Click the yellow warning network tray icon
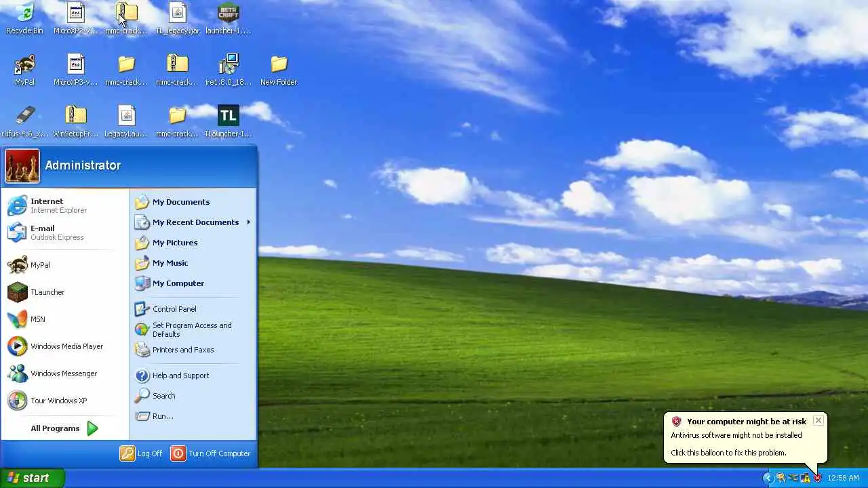This screenshot has width=868, height=488. coord(805,478)
